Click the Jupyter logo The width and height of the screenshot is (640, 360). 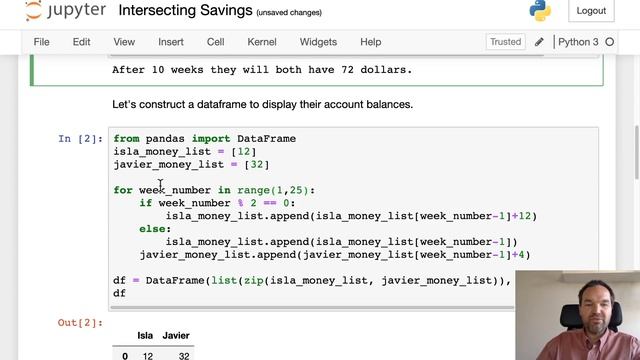click(65, 10)
